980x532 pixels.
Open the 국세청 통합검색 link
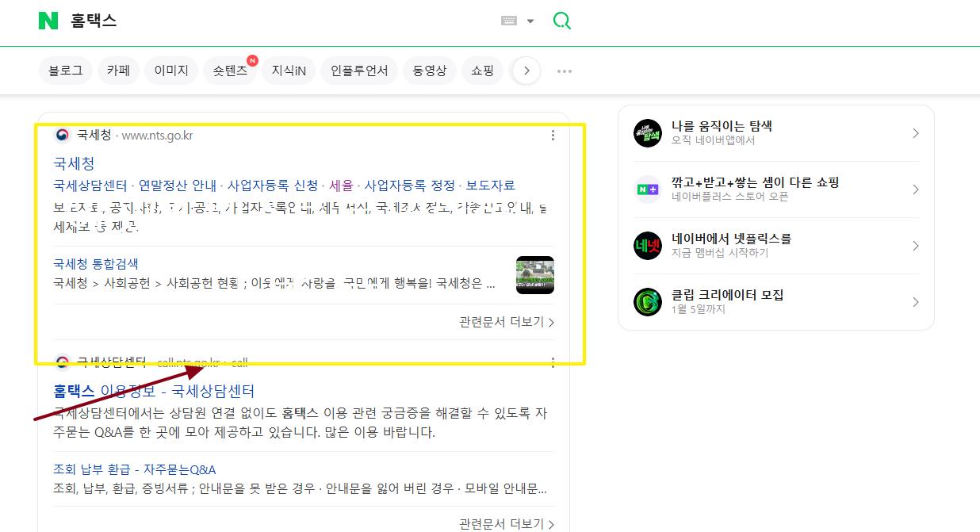point(96,264)
